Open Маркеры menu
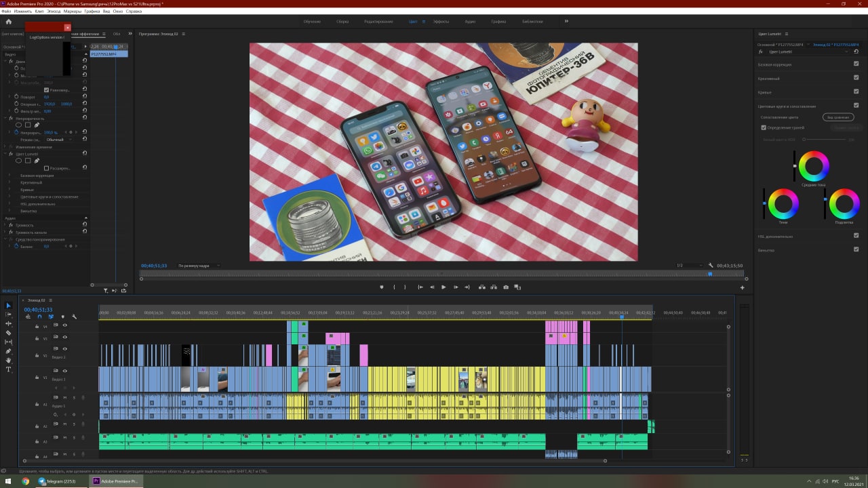 tap(73, 12)
